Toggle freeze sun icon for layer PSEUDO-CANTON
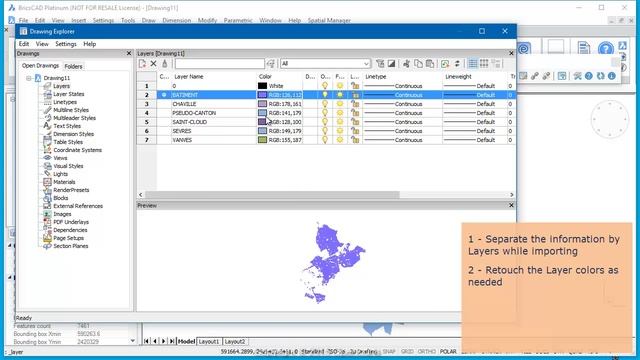This screenshot has width=640, height=360. click(340, 113)
